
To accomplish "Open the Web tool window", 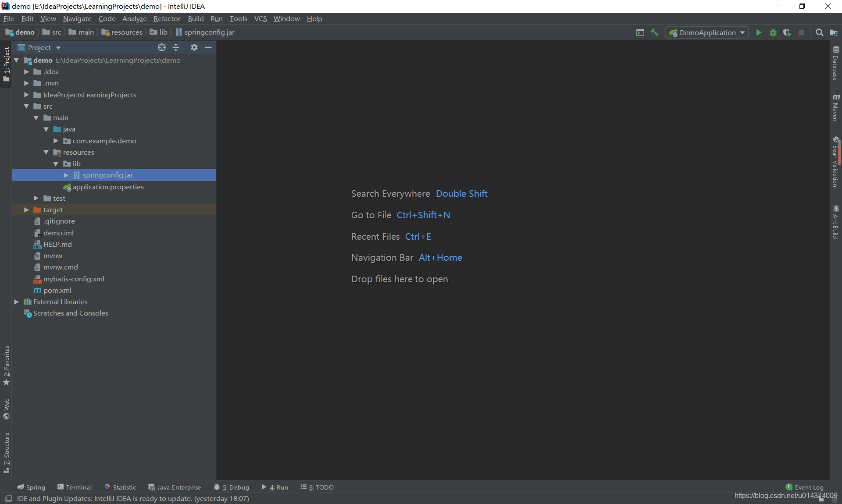I will (6, 408).
